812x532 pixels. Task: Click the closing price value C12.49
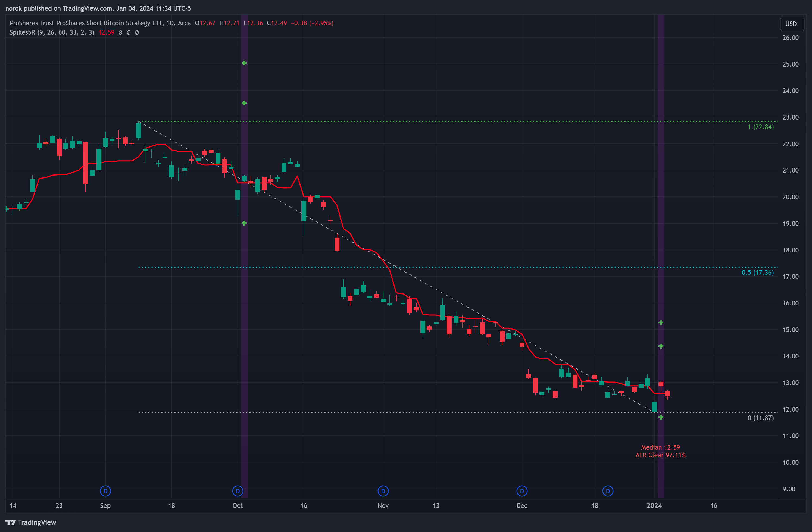(277, 23)
